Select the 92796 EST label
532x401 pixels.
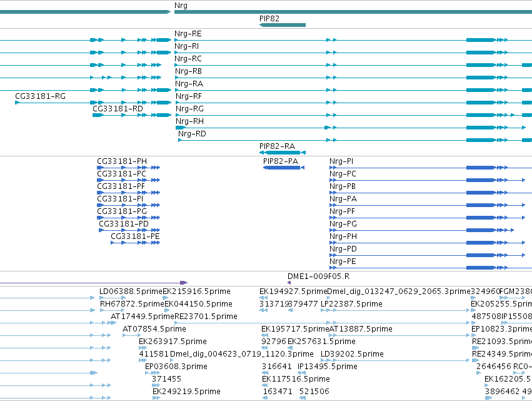pos(273,342)
